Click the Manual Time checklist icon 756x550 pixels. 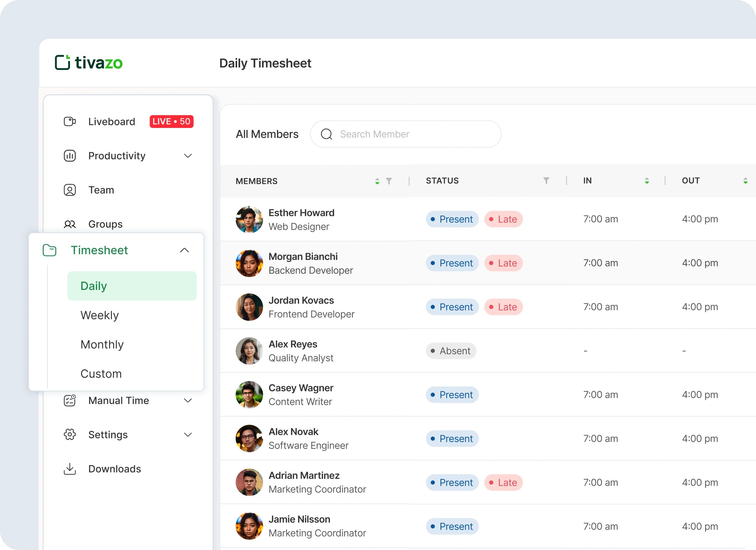click(x=70, y=401)
